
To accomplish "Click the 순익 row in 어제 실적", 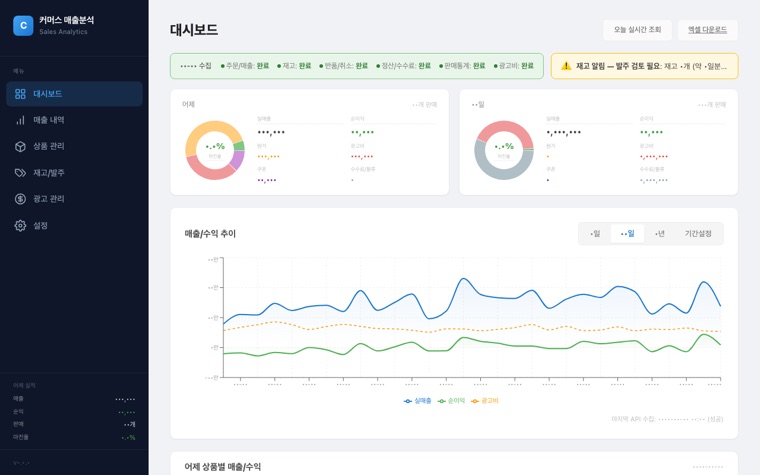I will tap(74, 412).
